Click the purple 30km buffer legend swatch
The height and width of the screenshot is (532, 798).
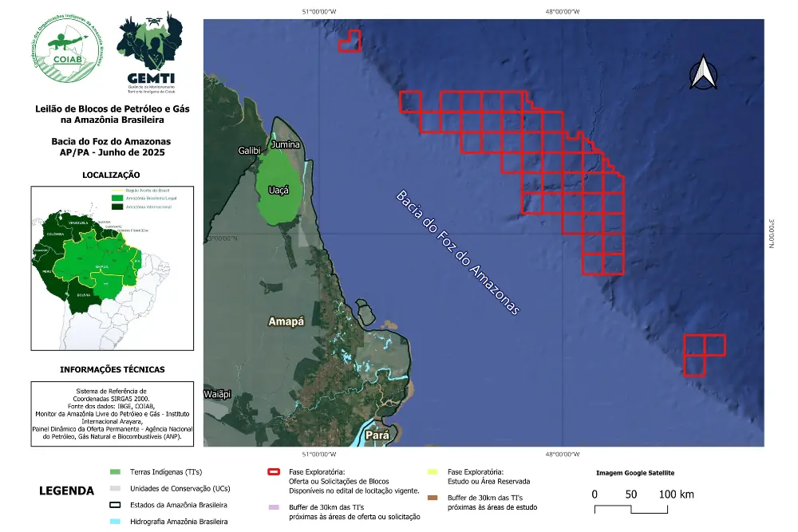coord(274,506)
